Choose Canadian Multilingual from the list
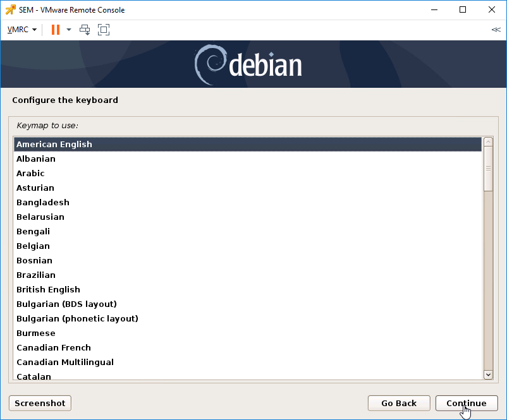Viewport: 507px width, 420px height. pos(248,362)
